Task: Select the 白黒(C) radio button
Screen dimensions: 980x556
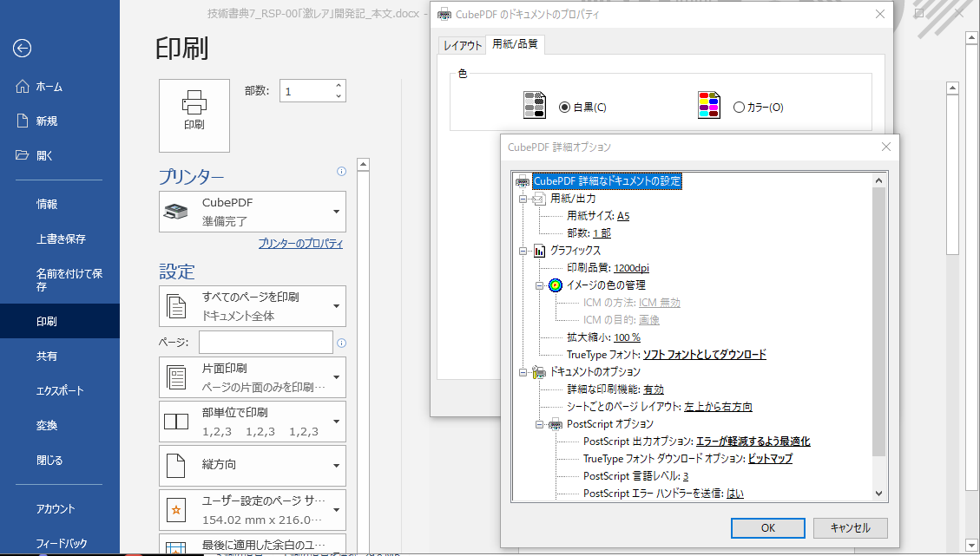Action: 564,108
